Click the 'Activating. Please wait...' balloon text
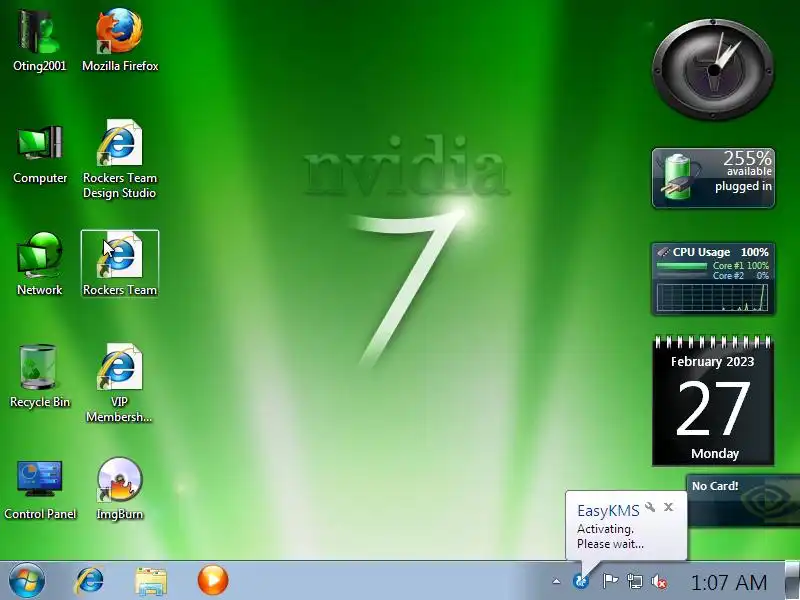This screenshot has width=800, height=600. tap(610, 536)
